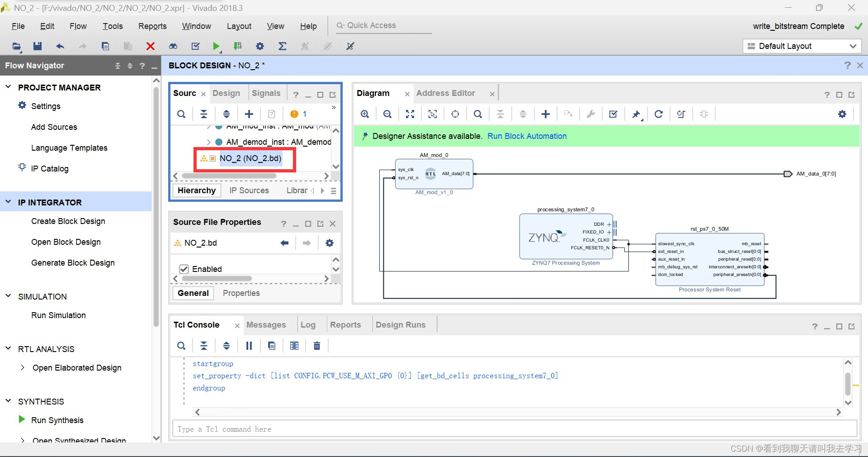Collapse SYNTHESIS section
This screenshot has height=457, width=868.
coord(8,401)
